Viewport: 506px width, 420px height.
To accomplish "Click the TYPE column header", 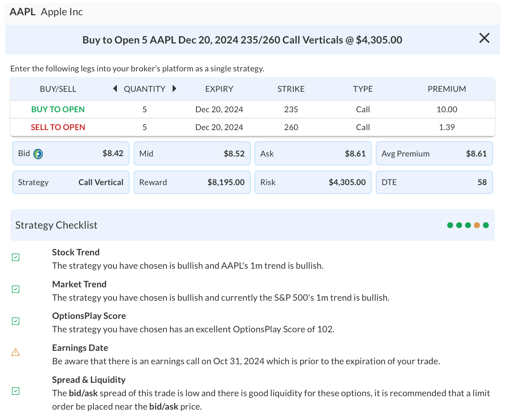I will point(363,89).
